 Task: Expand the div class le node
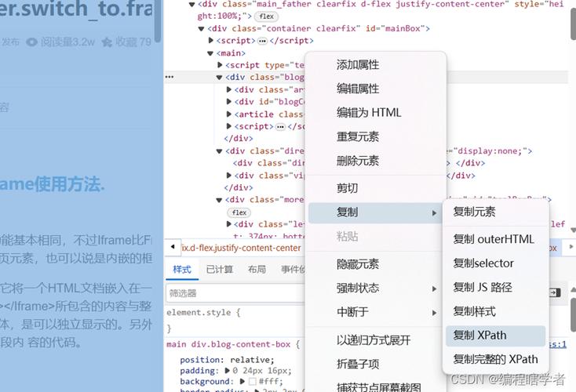click(x=229, y=224)
